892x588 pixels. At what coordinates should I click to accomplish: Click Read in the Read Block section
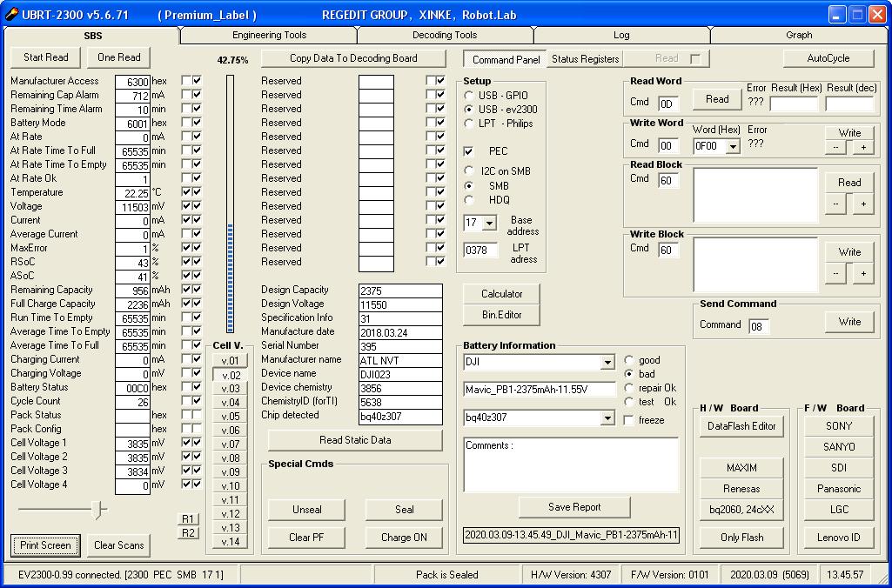(849, 183)
